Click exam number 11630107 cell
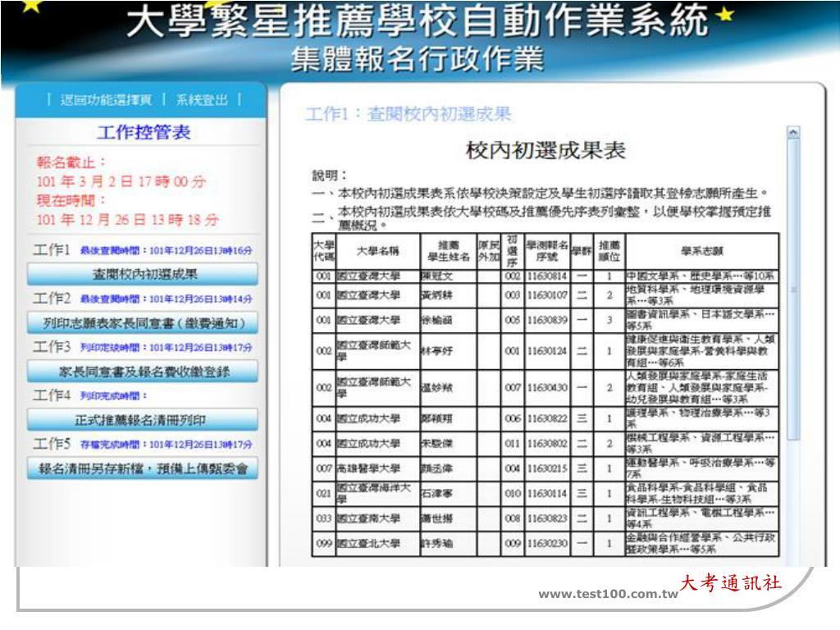 tap(547, 295)
